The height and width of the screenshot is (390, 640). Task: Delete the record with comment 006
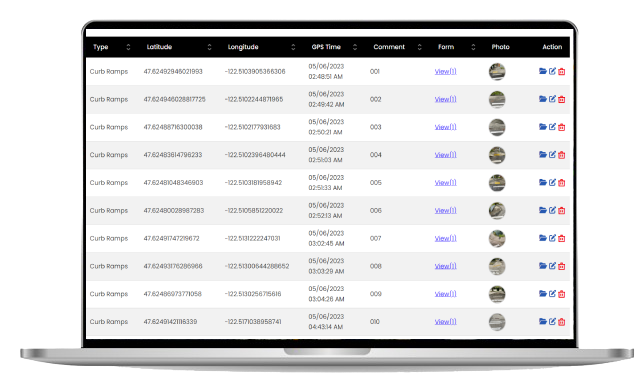coord(562,210)
